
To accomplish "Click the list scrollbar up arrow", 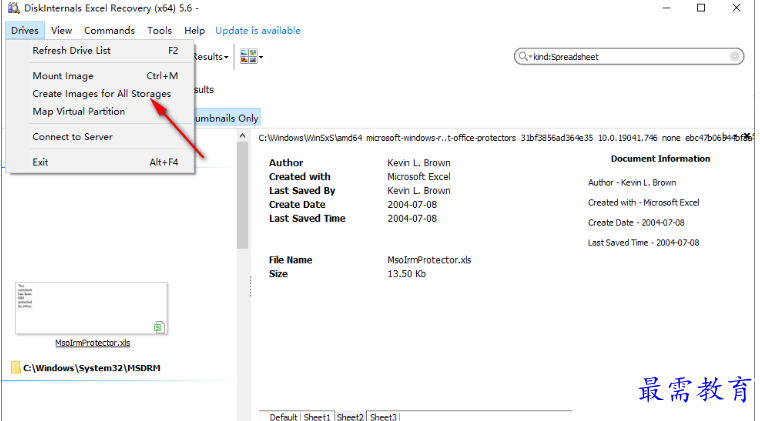I will tap(242, 136).
